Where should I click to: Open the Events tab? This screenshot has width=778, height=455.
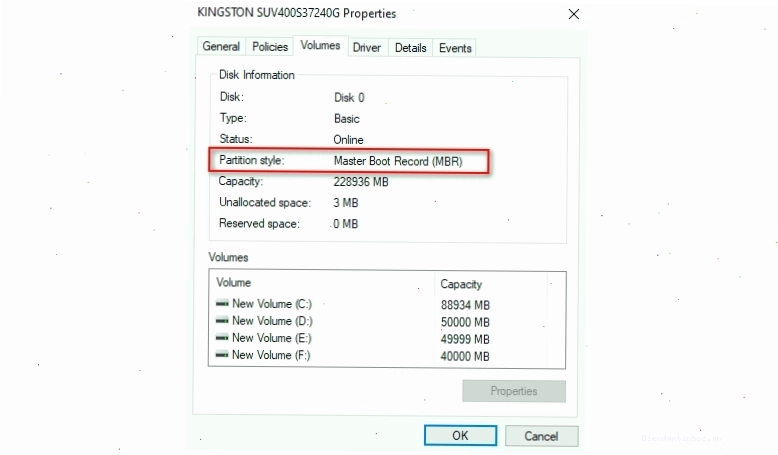455,48
